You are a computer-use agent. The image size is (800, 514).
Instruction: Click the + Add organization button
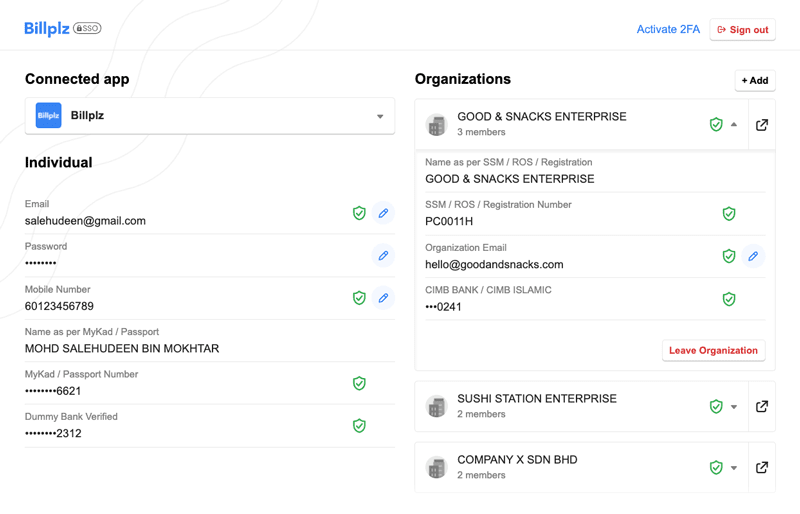pos(755,81)
